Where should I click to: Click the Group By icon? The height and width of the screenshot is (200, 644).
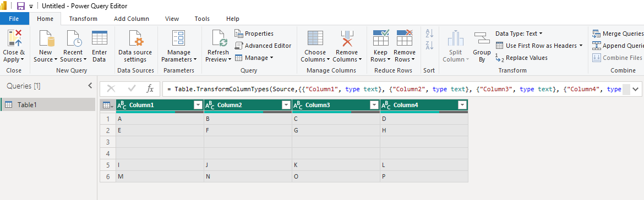(482, 38)
